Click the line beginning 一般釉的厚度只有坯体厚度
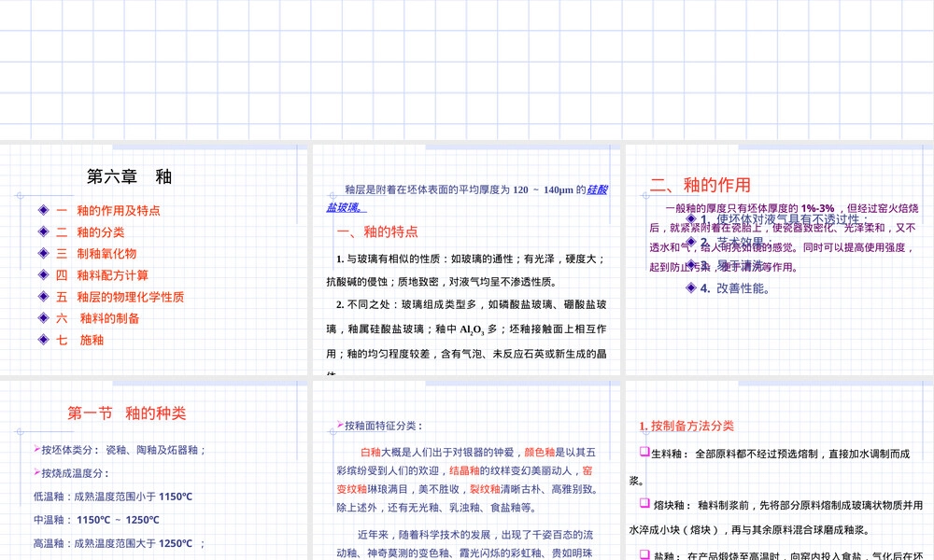The height and width of the screenshot is (560, 934). 792,208
